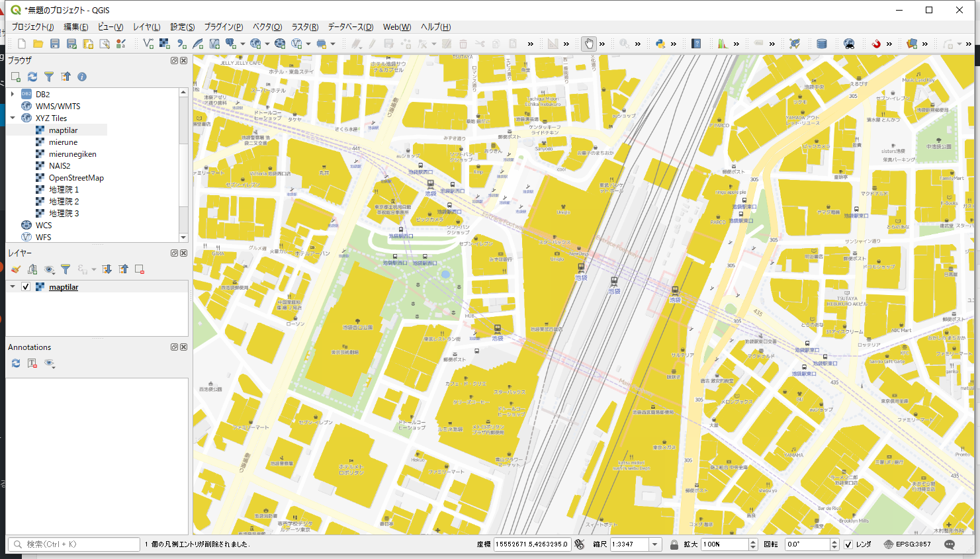Open the map scale dropdown
The height and width of the screenshot is (559, 980).
tap(655, 544)
